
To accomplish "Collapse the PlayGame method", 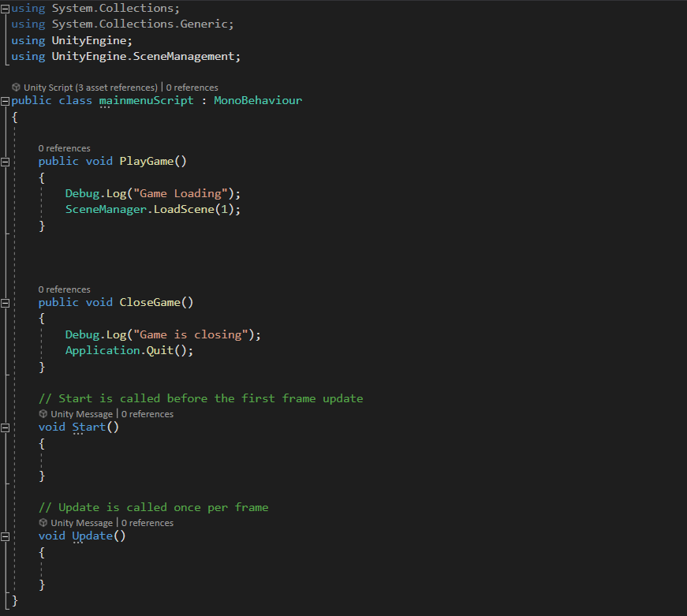I will (x=5, y=162).
